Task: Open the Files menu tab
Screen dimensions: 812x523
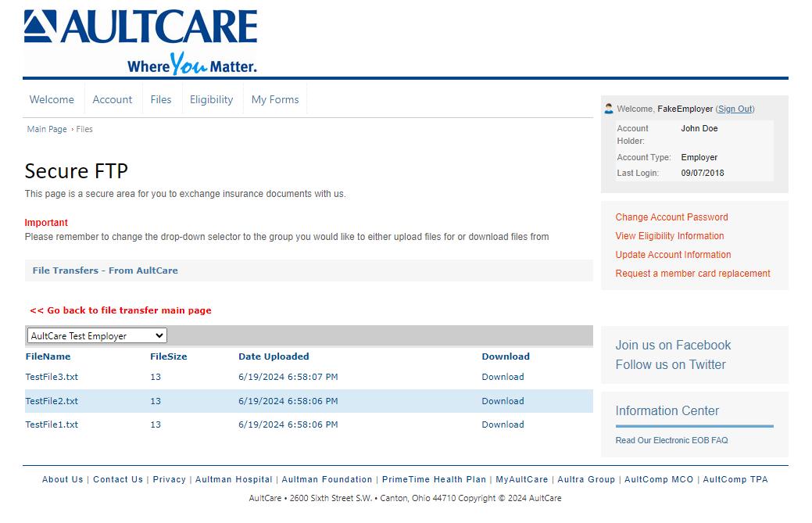Action: [x=161, y=99]
